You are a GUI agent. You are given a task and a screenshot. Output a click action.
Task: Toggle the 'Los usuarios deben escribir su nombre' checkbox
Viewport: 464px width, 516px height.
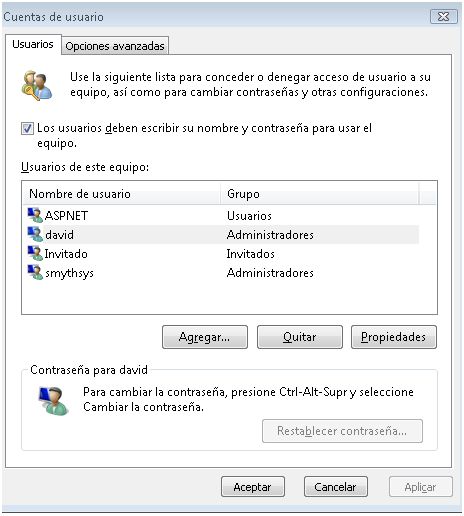[x=27, y=128]
